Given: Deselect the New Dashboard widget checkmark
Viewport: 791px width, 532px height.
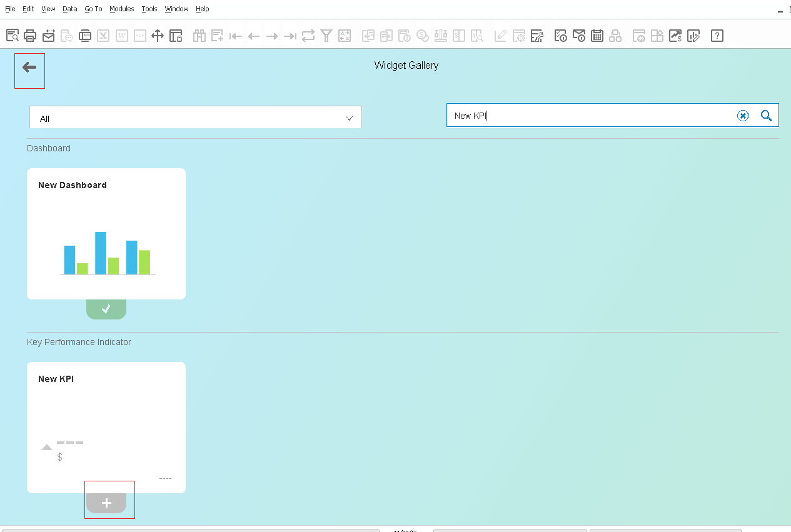Looking at the screenshot, I should coord(106,308).
